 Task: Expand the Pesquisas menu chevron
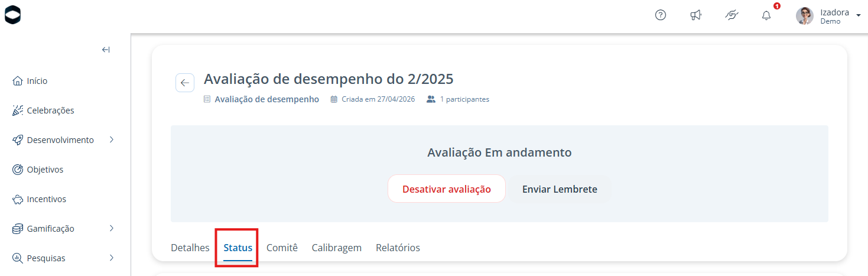pos(112,258)
